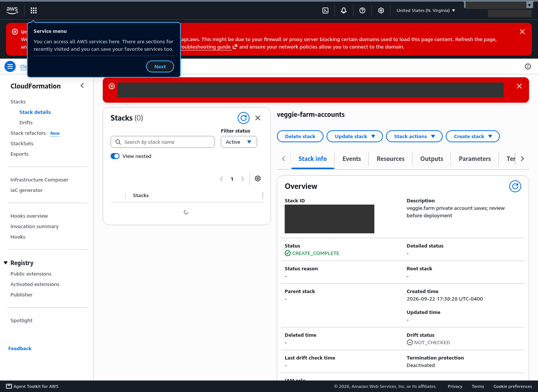This screenshot has height=392, width=538.
Task: Open the help question mark menu
Action: coord(362,10)
